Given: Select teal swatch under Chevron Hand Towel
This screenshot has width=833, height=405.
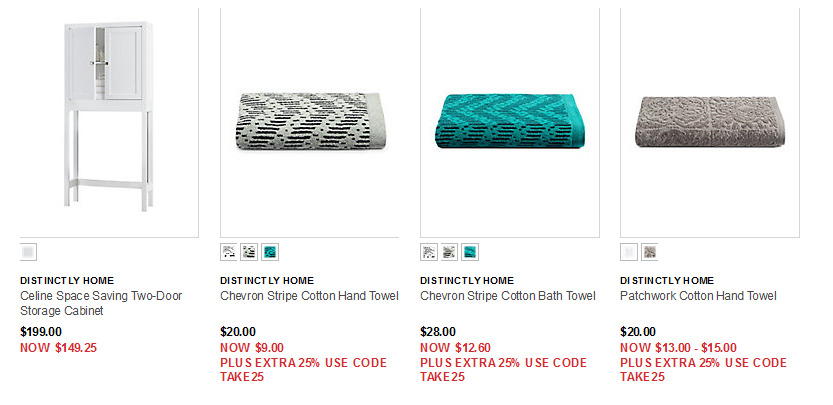Looking at the screenshot, I should 270,252.
